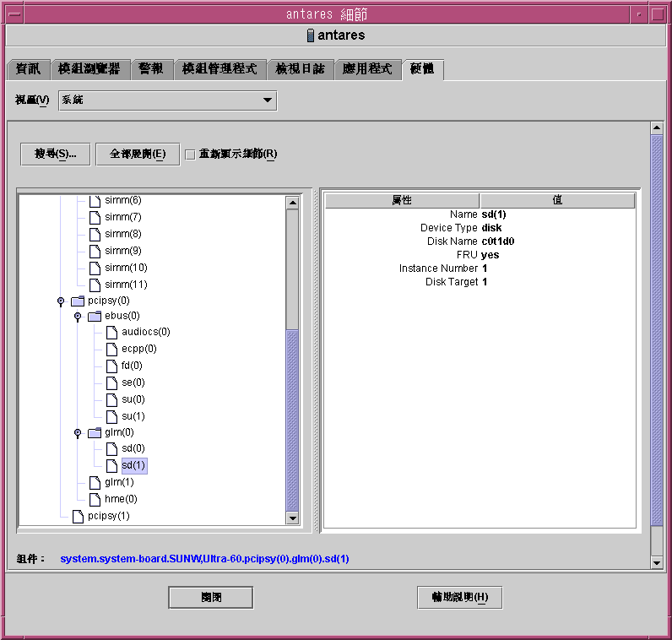The height and width of the screenshot is (640, 672).
Task: Collapse the ebus(0) tree node
Action: [78, 317]
